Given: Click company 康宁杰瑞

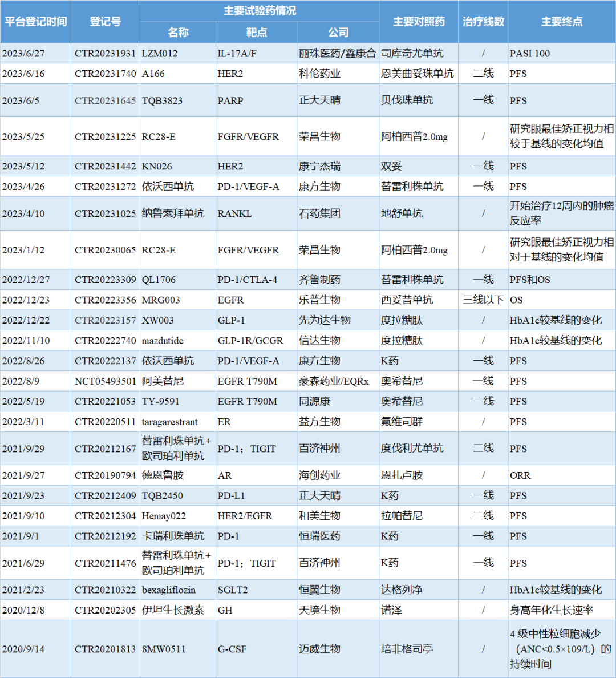Looking at the screenshot, I should pyautogui.click(x=319, y=167).
